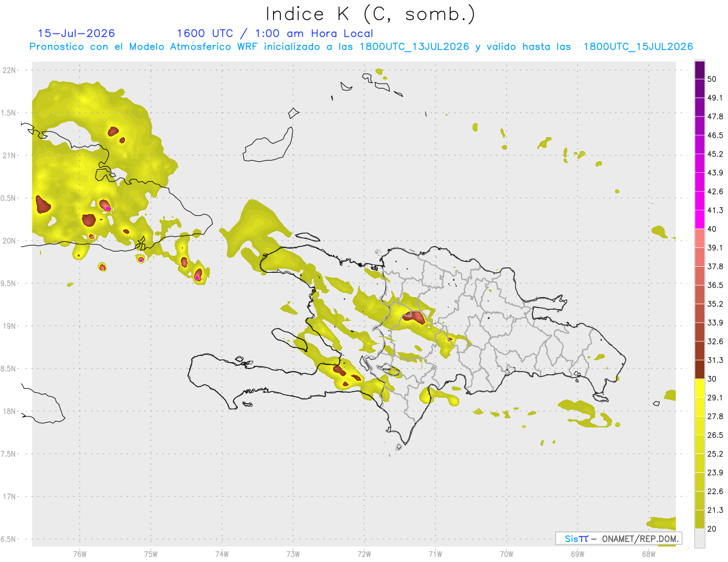Click the dark purple swatch above 50
This screenshot has height=562, width=728.
[x=699, y=70]
